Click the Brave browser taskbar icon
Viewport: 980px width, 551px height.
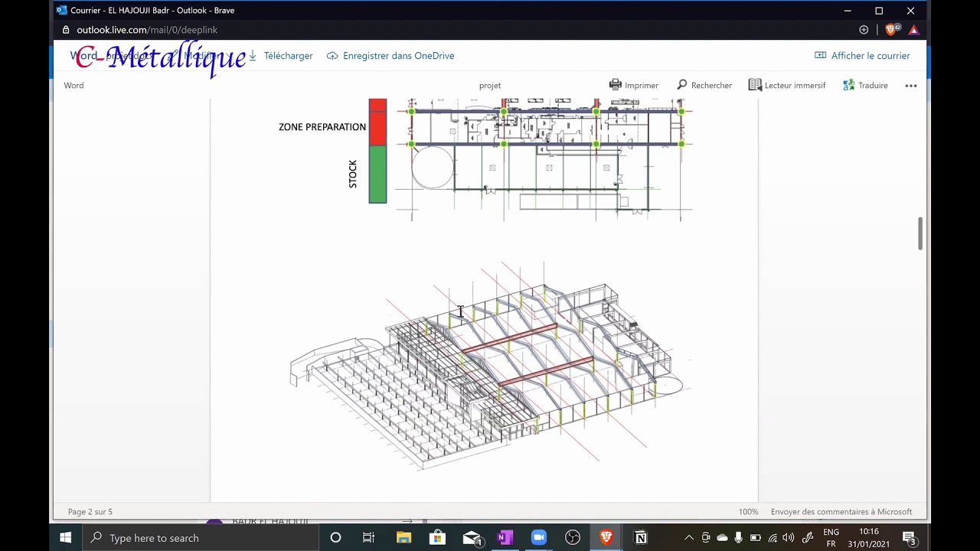(606, 538)
